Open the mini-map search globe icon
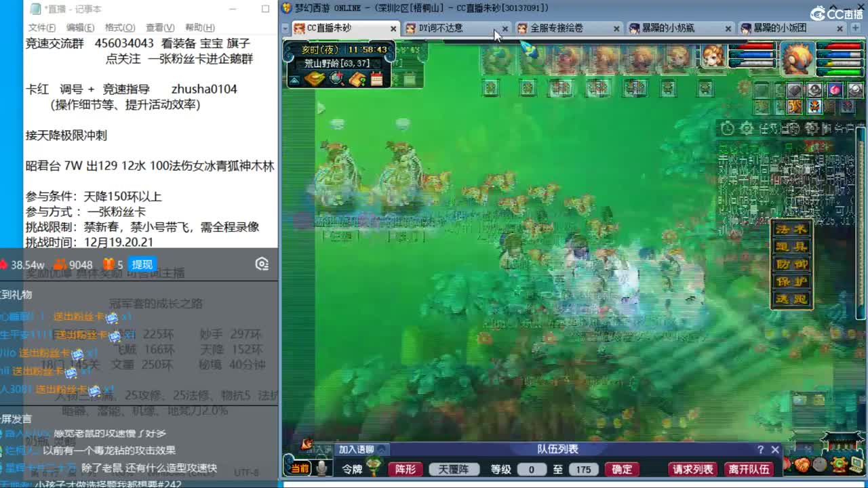The width and height of the screenshot is (868, 488). [x=336, y=79]
